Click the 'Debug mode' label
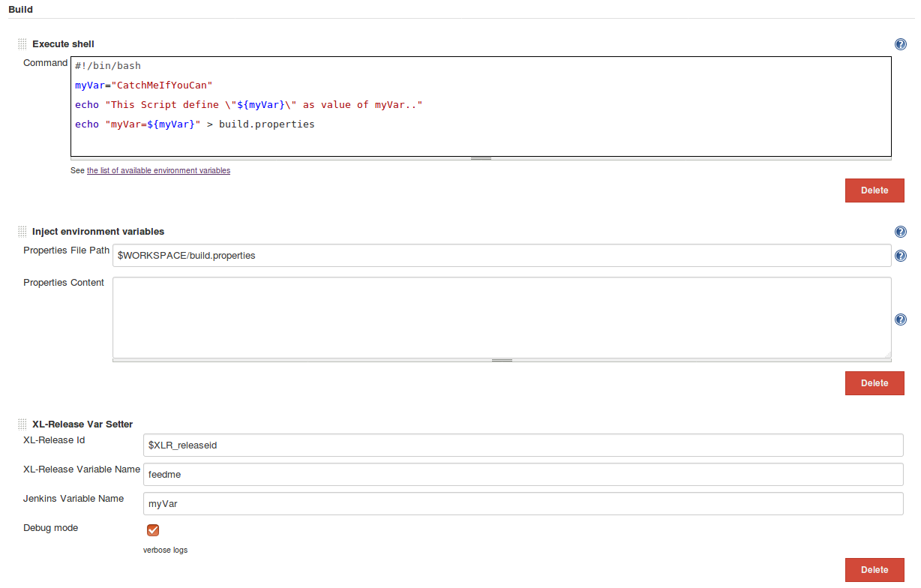921x588 pixels. pyautogui.click(x=50, y=528)
